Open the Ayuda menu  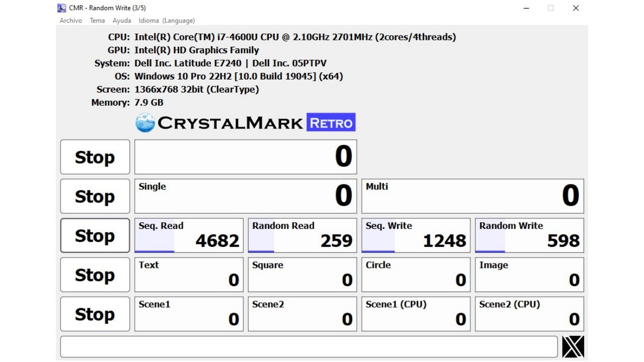[x=122, y=20]
